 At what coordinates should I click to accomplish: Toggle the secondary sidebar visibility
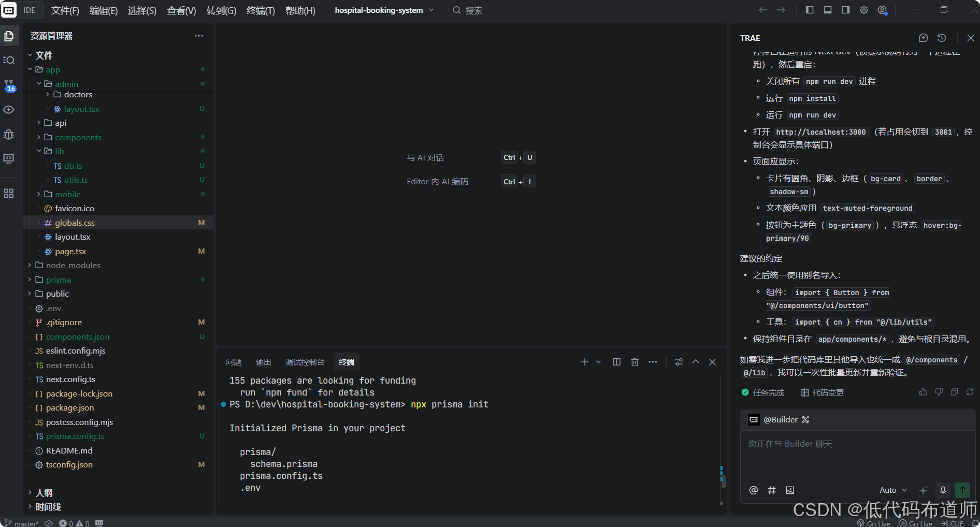coord(845,9)
